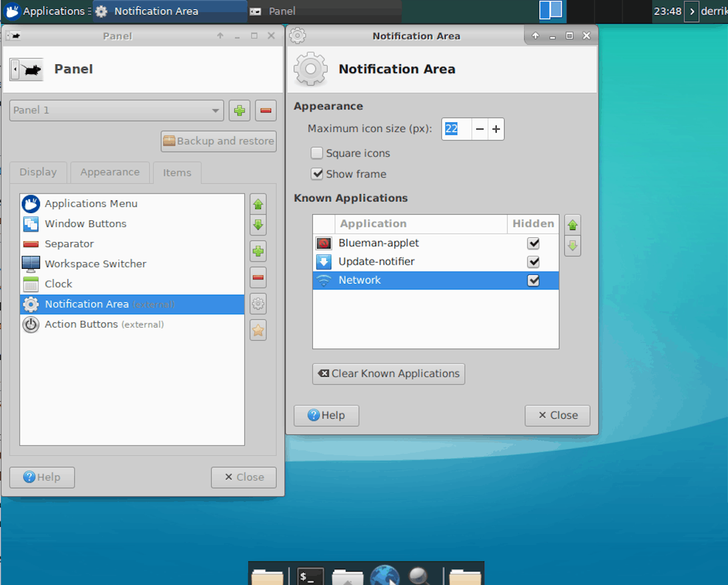
Task: Click the 23:48 clock in top panel
Action: click(x=667, y=12)
